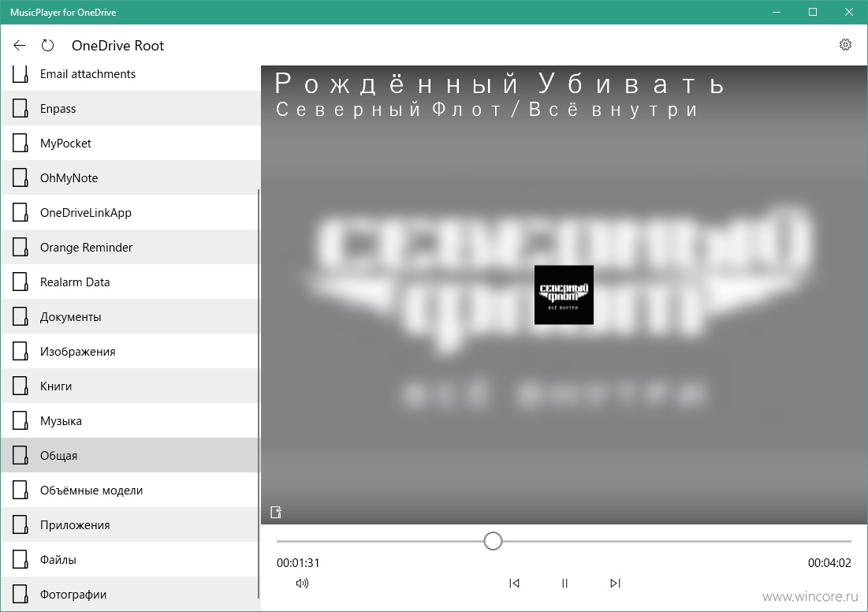Open the Изображения folder
The height and width of the screenshot is (612, 868).
tap(130, 351)
